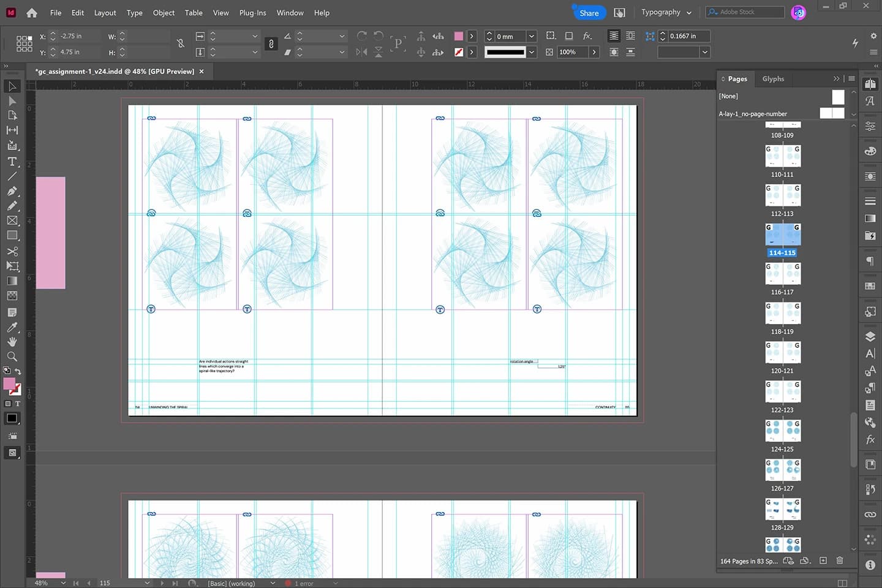Image resolution: width=882 pixels, height=588 pixels.
Task: Open the page number dropdown in status bar
Action: tap(147, 583)
